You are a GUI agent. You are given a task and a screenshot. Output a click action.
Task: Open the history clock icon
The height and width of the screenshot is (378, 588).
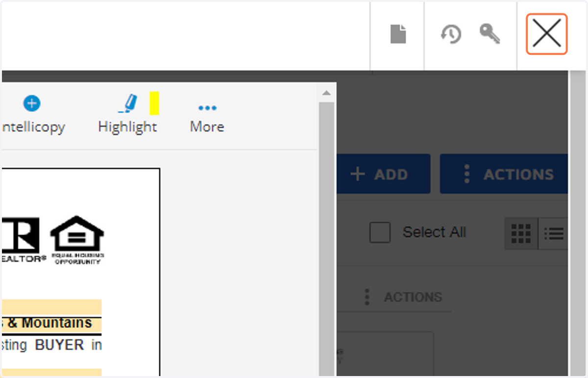pyautogui.click(x=451, y=34)
